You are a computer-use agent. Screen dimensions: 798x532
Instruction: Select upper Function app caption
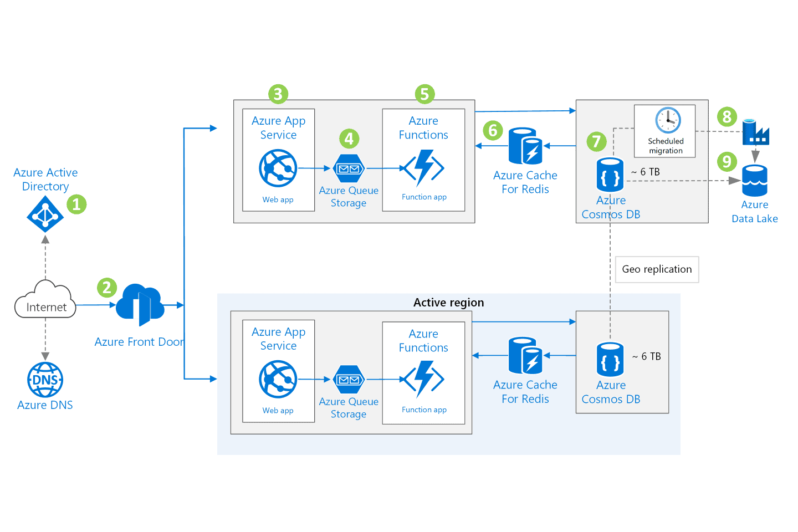coord(424,197)
